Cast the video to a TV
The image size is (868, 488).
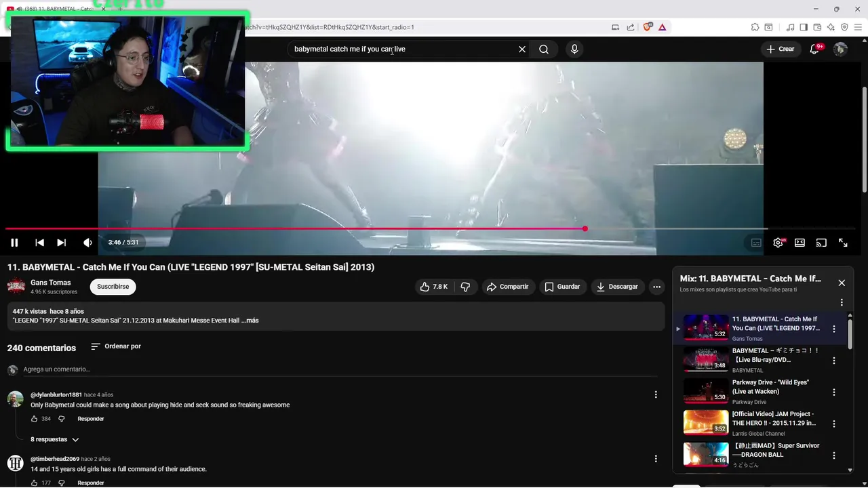tap(821, 243)
